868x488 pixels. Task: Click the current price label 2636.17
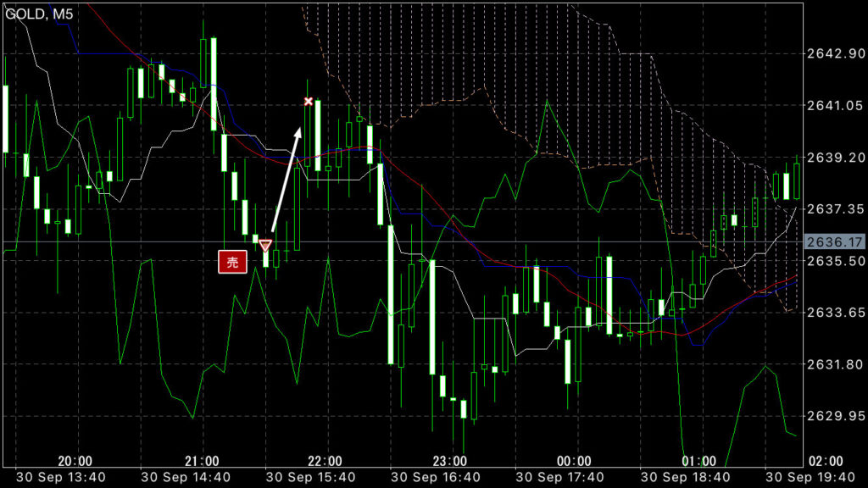pos(834,241)
